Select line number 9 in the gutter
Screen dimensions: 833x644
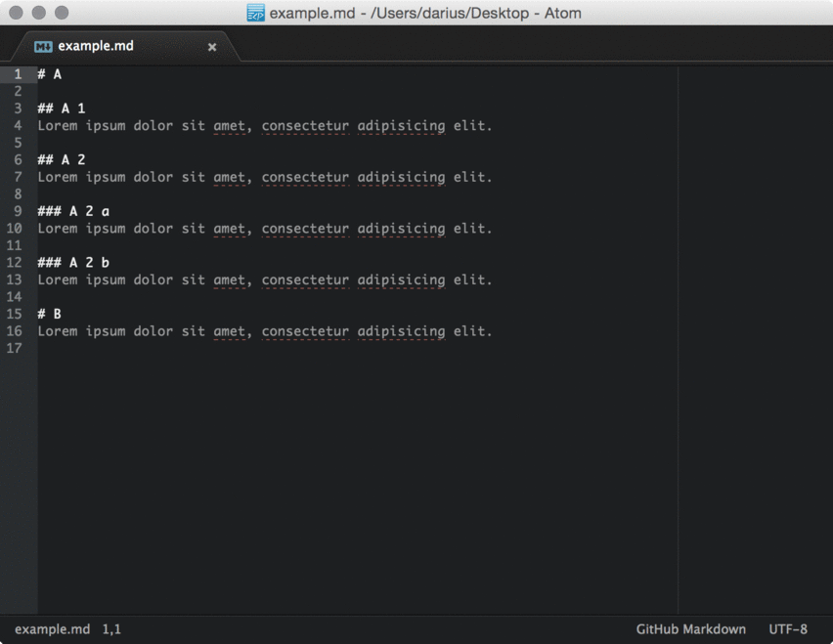coord(18,211)
